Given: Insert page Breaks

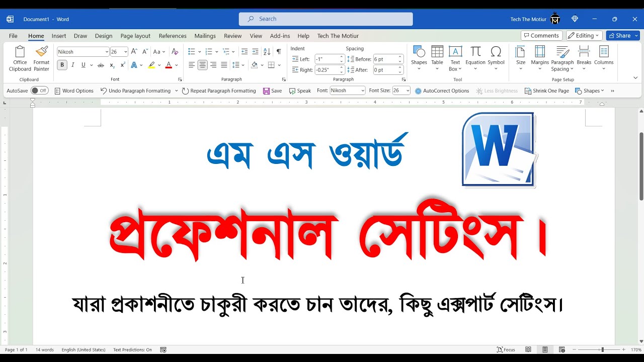Looking at the screenshot, I should (584, 58).
